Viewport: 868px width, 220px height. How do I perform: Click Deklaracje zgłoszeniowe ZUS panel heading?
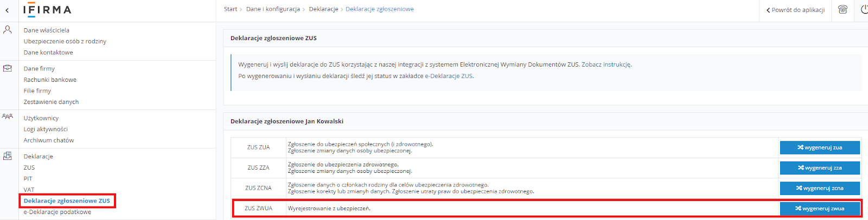click(x=273, y=38)
